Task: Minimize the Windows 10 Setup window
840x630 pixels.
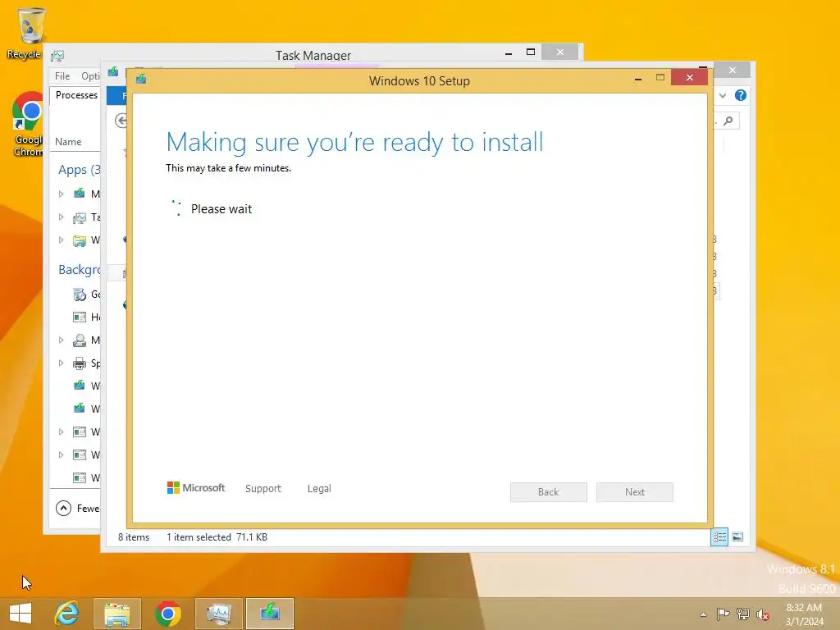Action: point(638,79)
